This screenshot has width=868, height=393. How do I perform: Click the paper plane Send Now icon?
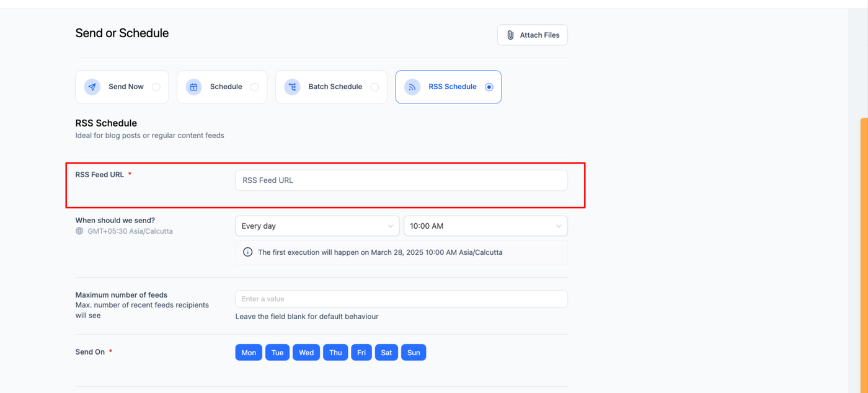pos(92,87)
